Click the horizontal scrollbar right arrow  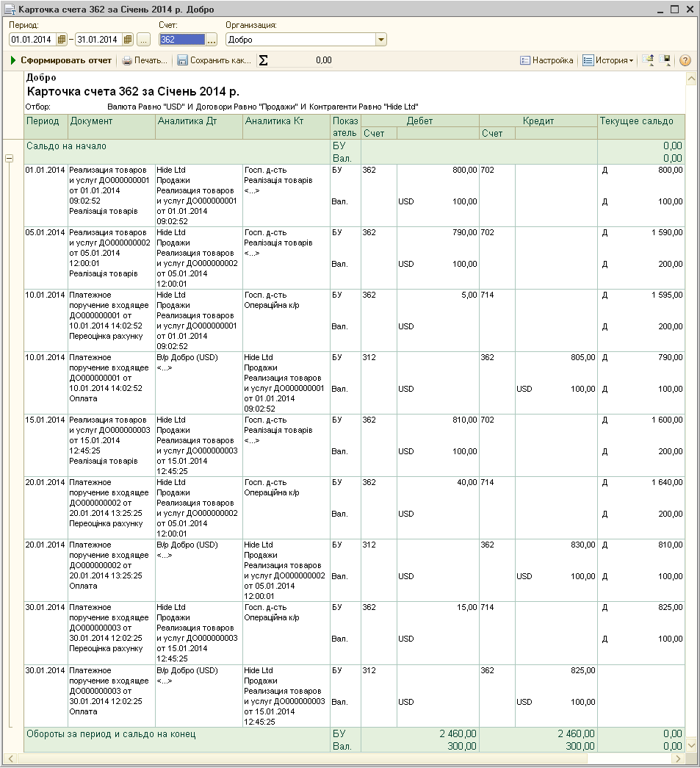(678, 758)
